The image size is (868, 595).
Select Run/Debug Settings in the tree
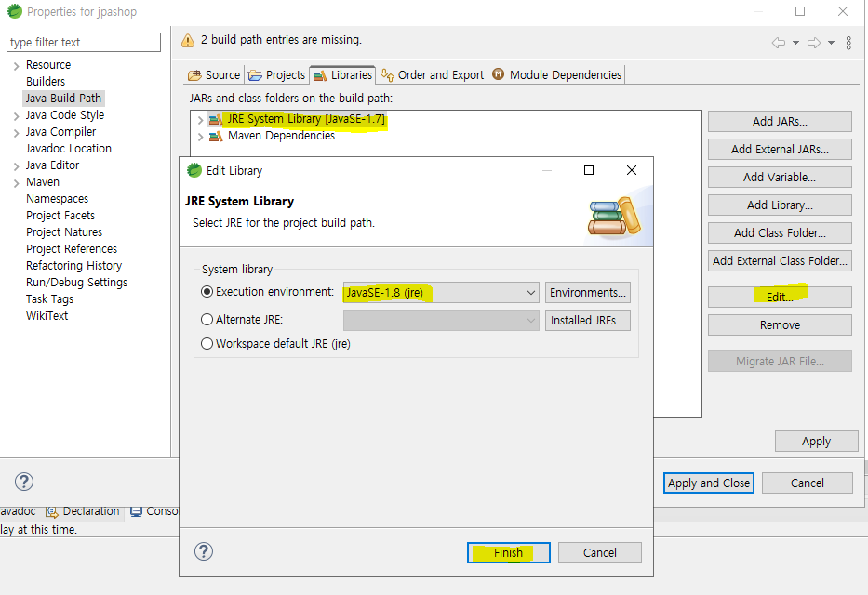click(x=76, y=283)
